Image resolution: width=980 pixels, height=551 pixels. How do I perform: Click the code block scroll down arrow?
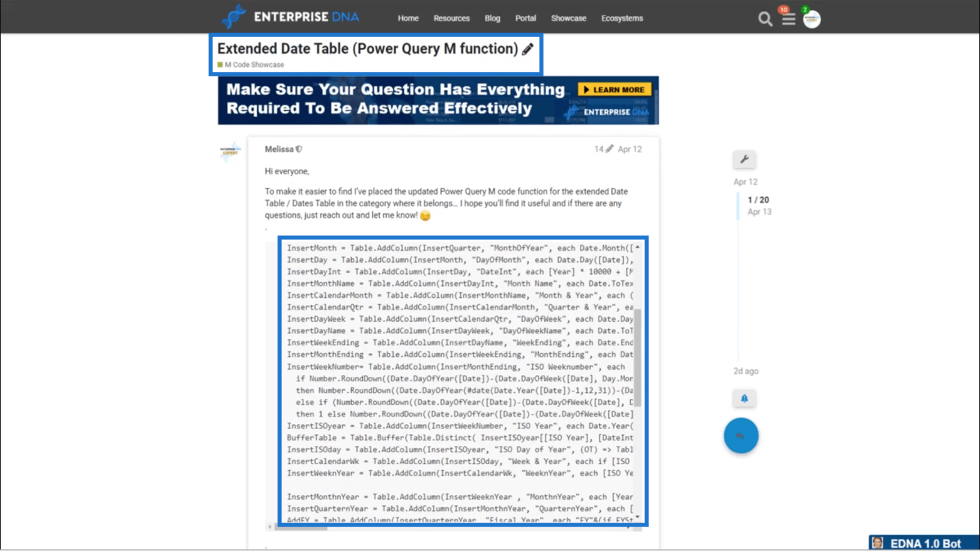[638, 517]
